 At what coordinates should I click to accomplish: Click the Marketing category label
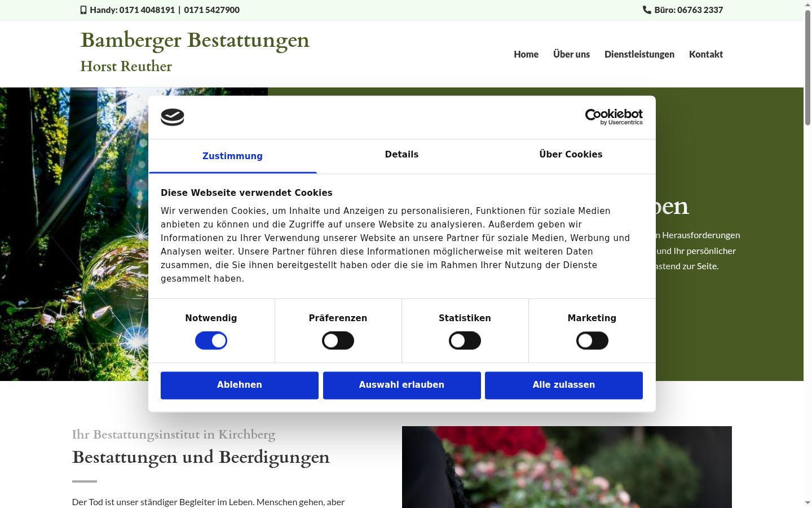592,318
